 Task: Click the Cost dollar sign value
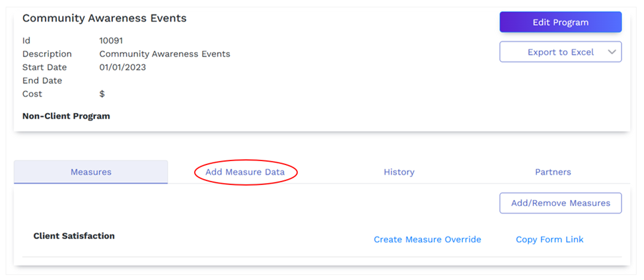click(x=102, y=94)
